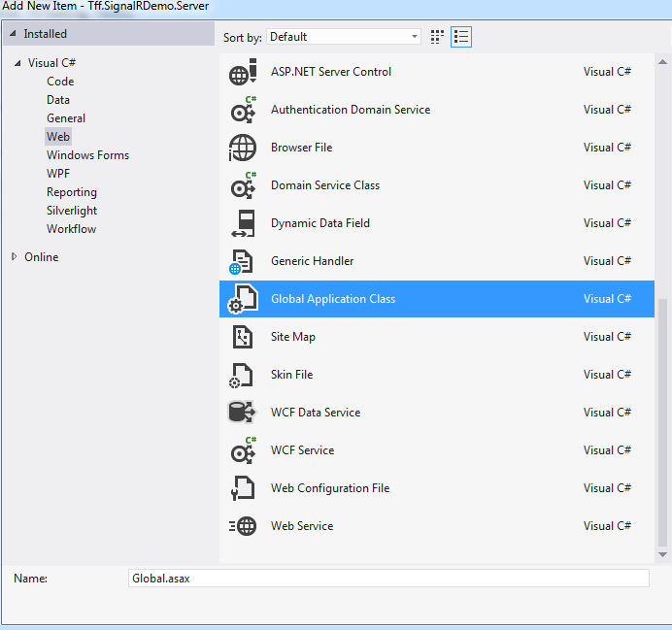Choose the Web Service template

click(301, 526)
